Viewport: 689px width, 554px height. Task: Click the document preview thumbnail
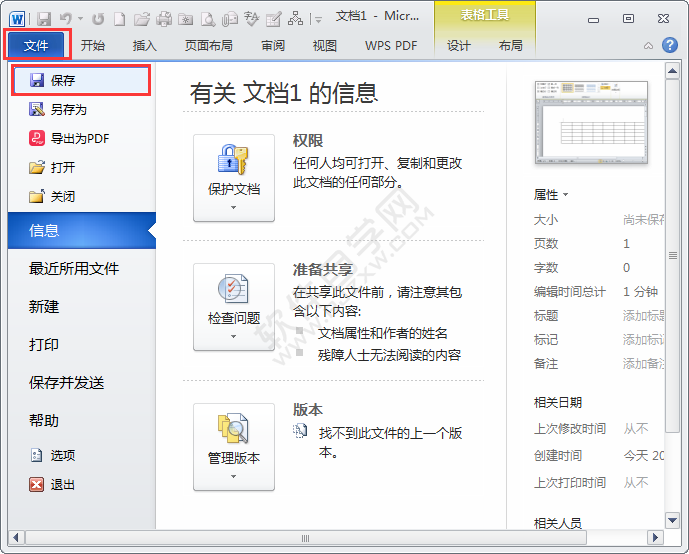[x=597, y=125]
